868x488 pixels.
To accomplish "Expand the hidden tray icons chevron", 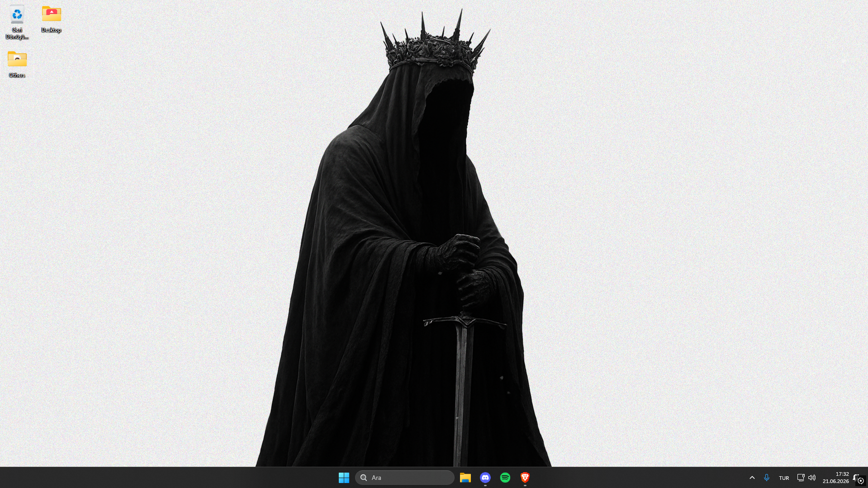I will [752, 478].
